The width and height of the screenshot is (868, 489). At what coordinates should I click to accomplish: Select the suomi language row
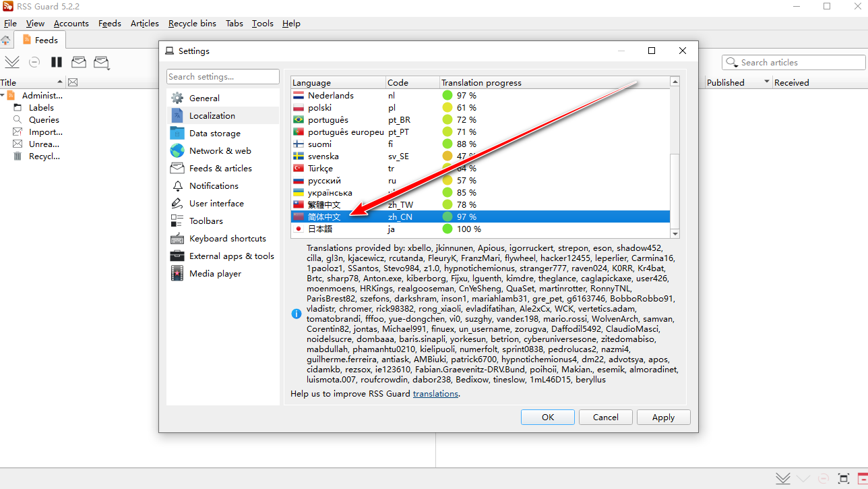[480, 144]
